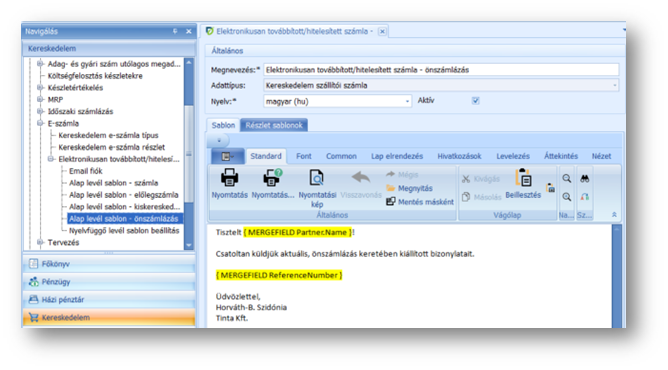Collapse the E-számla tree node
This screenshot has height=370, width=668.
pos(40,123)
